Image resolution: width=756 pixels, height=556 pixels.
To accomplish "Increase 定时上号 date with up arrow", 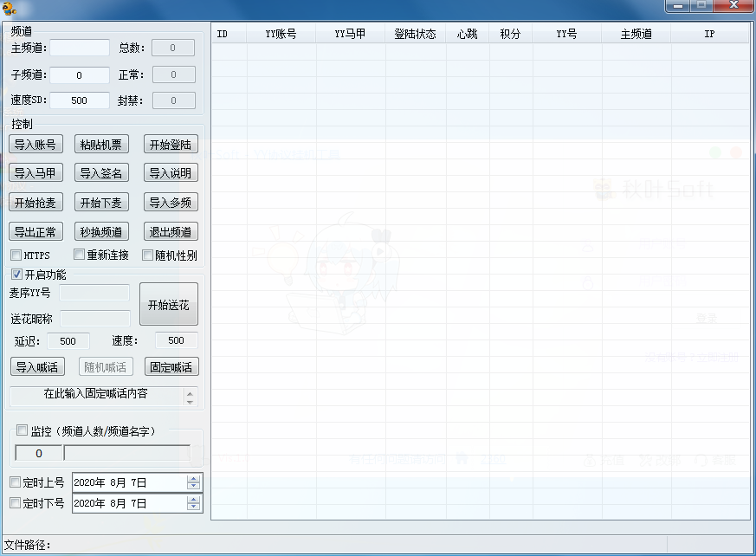I will click(193, 479).
